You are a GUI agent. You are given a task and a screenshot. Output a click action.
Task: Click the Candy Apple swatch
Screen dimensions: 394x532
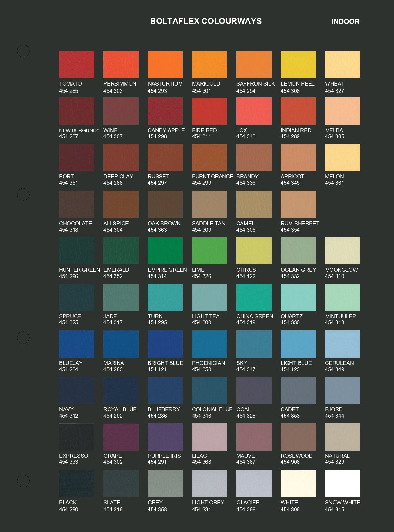(x=165, y=111)
